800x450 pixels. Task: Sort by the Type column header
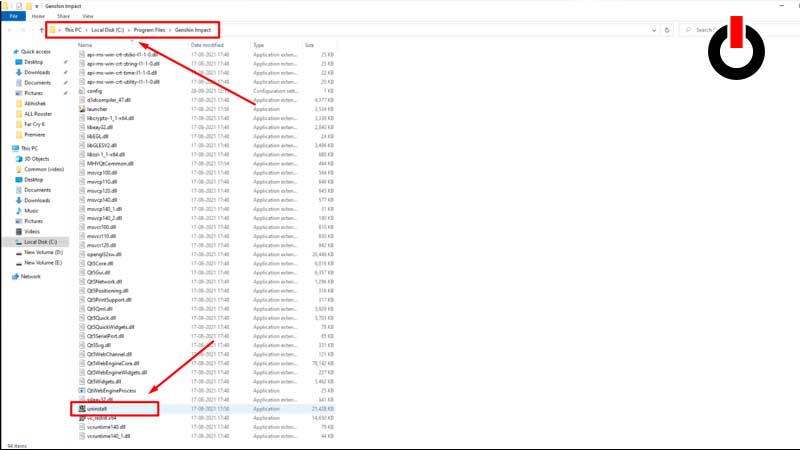tap(259, 45)
